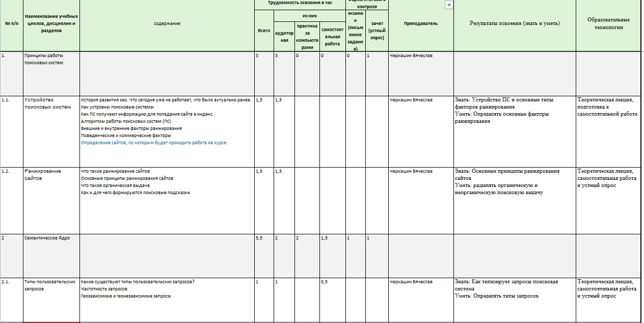Select educational technologies cell in row 1.2.
644x323 pixels.
click(x=608, y=200)
